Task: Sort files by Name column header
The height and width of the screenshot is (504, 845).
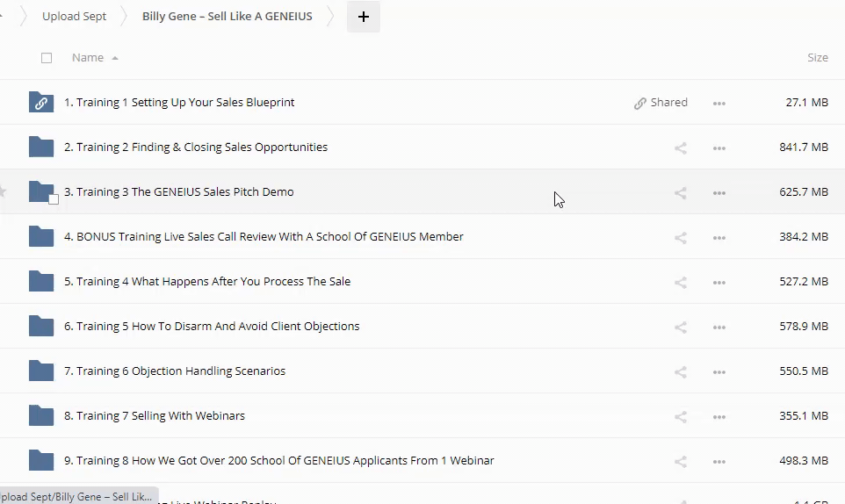Action: pos(88,58)
